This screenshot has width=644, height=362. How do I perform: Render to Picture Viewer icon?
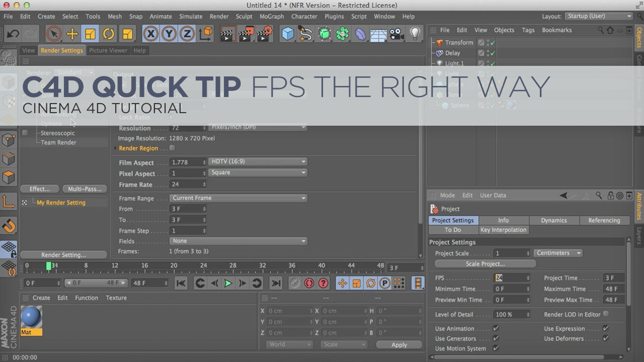[246, 34]
